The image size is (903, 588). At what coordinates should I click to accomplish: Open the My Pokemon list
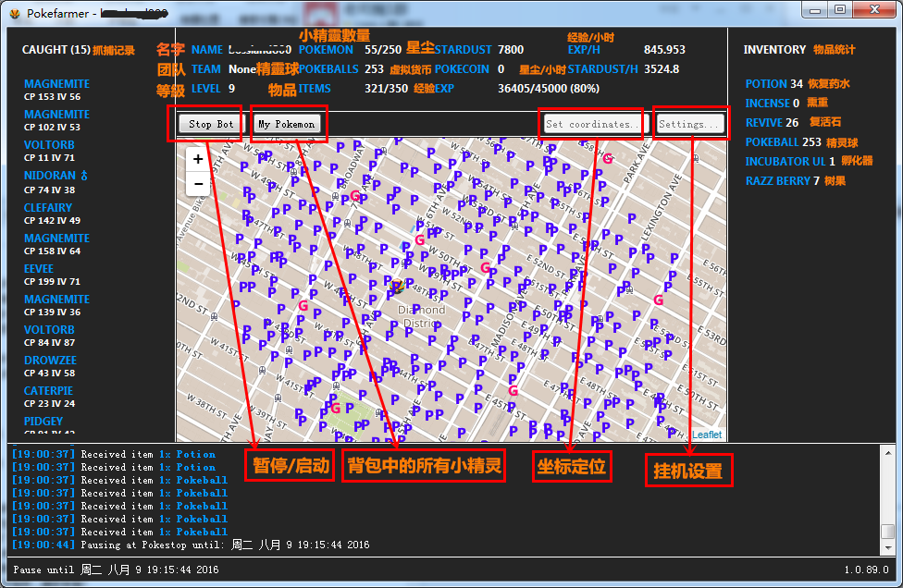point(286,124)
